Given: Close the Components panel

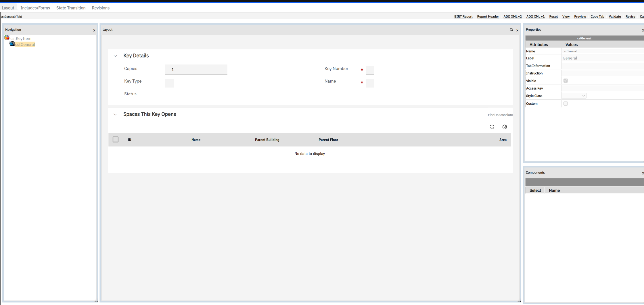Looking at the screenshot, I should coord(643,173).
